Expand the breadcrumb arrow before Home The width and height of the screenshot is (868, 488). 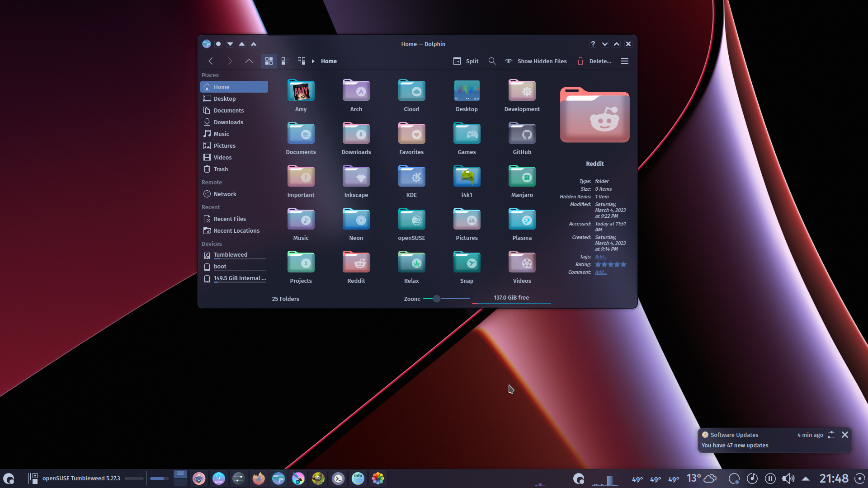(313, 61)
